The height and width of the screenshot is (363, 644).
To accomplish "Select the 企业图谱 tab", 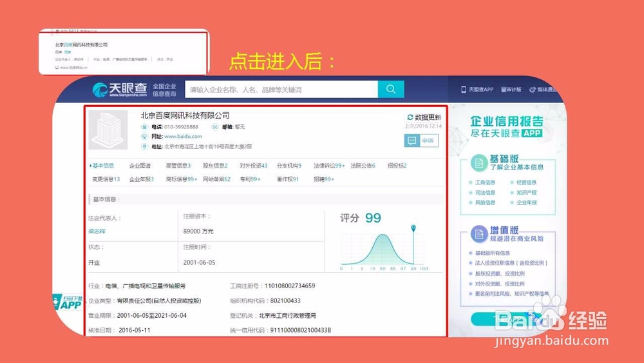I will tap(140, 166).
